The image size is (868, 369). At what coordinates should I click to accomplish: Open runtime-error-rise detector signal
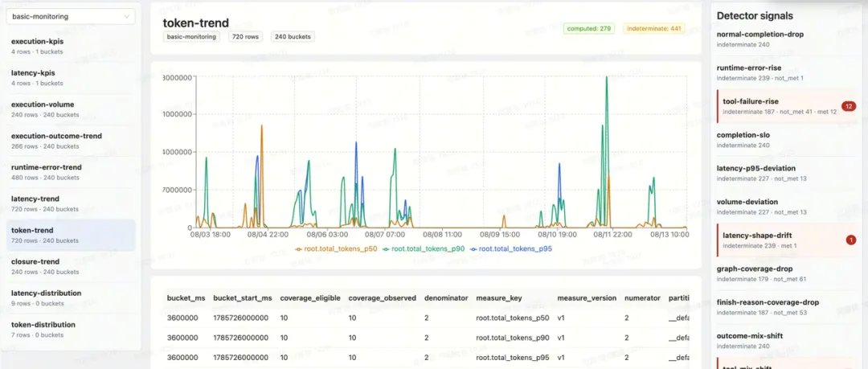(x=786, y=72)
